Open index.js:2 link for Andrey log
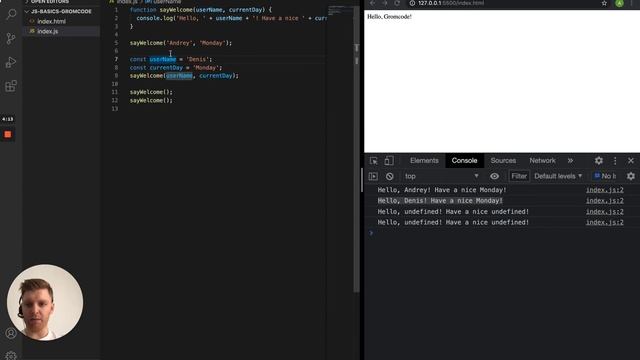The width and height of the screenshot is (640, 360). [x=604, y=190]
